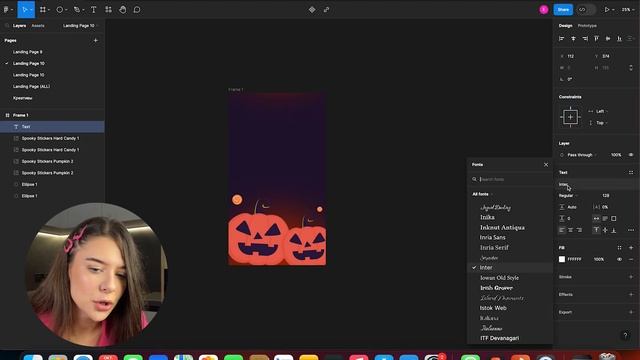Click the Create link icon in top bar

(x=327, y=9)
